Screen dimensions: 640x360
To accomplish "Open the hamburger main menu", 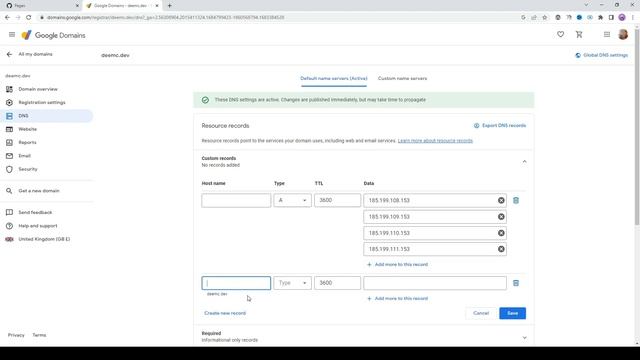I will click(12, 35).
